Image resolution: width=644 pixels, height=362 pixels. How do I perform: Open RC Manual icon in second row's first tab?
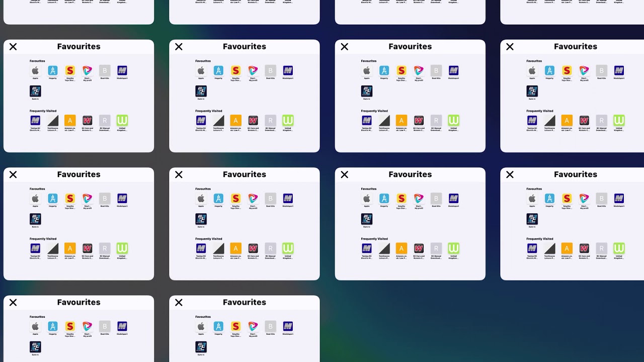[105, 120]
